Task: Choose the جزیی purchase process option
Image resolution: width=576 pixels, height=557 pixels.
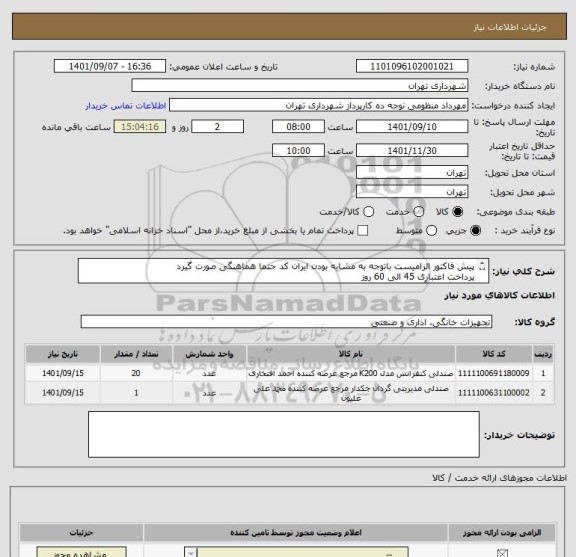Action: pyautogui.click(x=475, y=231)
